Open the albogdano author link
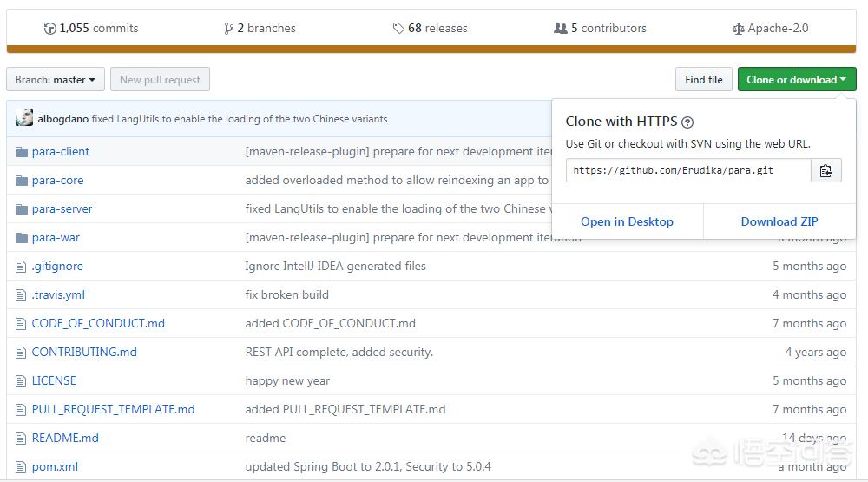Viewport: 868px width, 482px height. 63,119
